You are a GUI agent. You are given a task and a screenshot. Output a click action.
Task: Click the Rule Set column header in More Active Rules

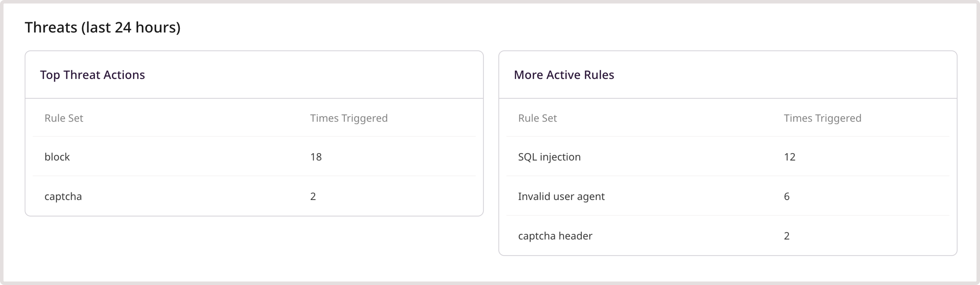(x=538, y=118)
